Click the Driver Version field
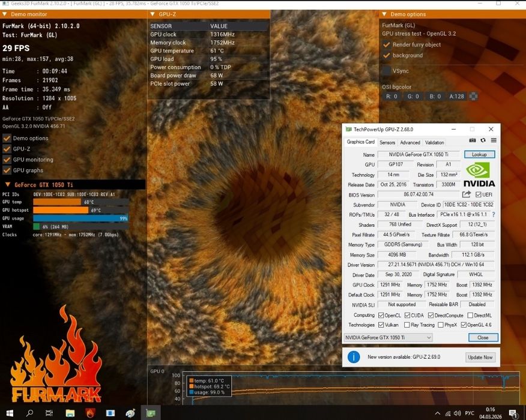The height and width of the screenshot is (420, 526). pyautogui.click(x=436, y=265)
